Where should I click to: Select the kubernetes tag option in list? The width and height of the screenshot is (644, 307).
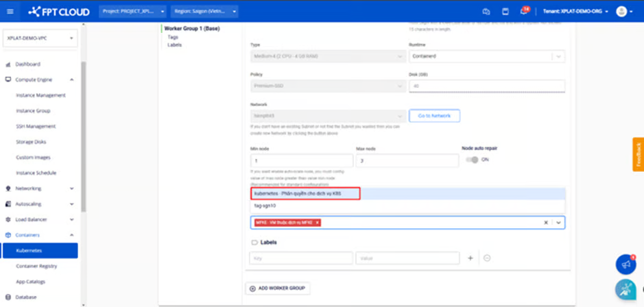pyautogui.click(x=305, y=194)
